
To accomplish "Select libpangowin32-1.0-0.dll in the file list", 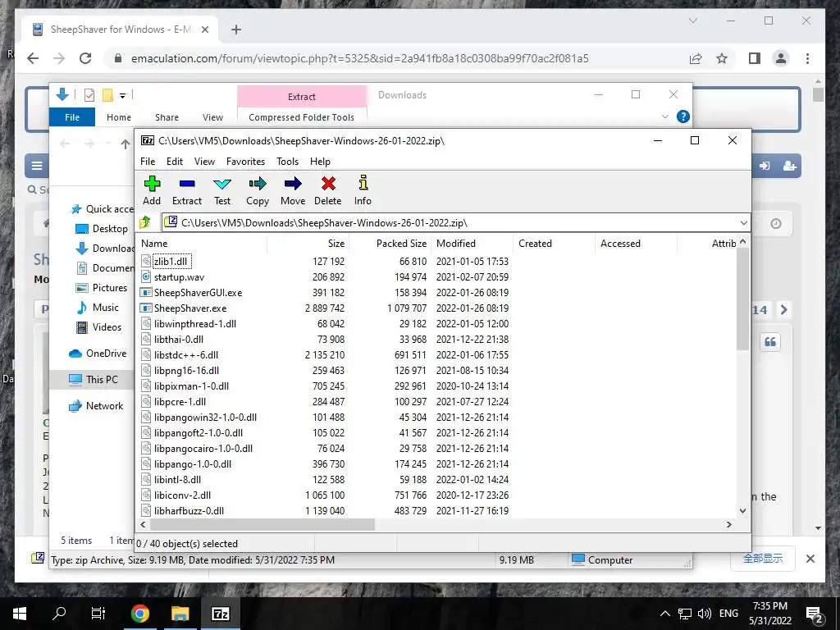I will tap(205, 417).
